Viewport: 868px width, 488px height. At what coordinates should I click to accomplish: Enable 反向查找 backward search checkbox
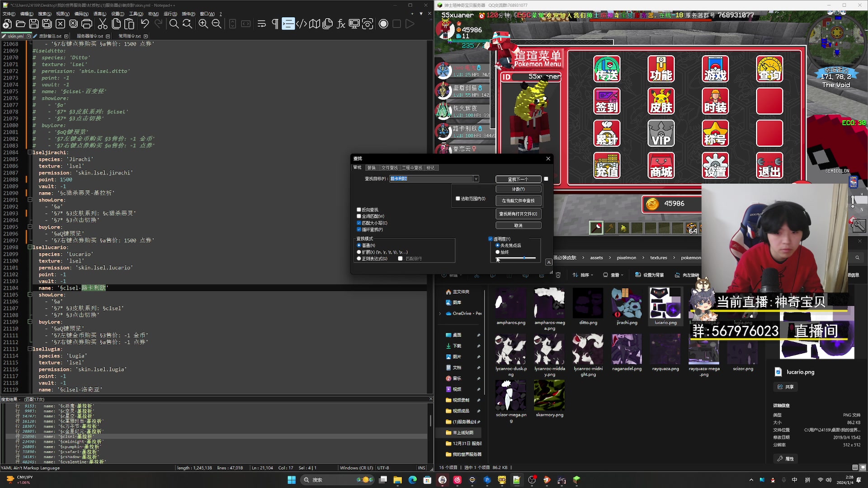point(359,210)
